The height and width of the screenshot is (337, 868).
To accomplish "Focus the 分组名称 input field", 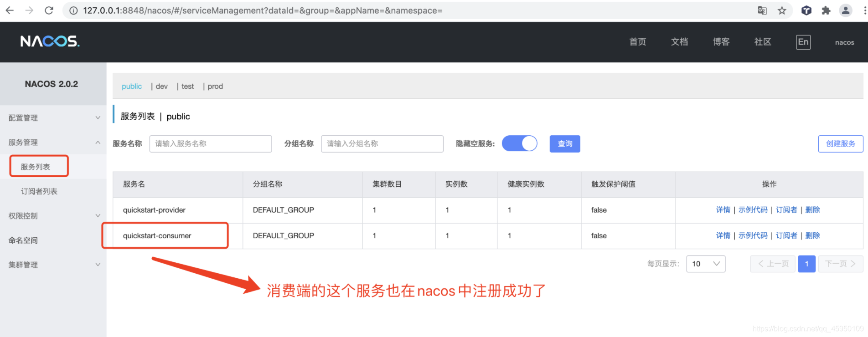I will [x=382, y=143].
